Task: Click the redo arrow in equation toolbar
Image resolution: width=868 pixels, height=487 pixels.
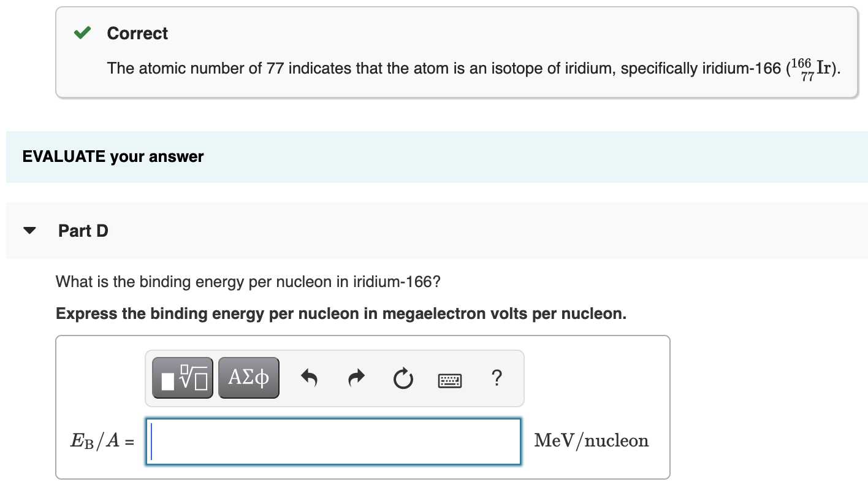Action: 356,378
